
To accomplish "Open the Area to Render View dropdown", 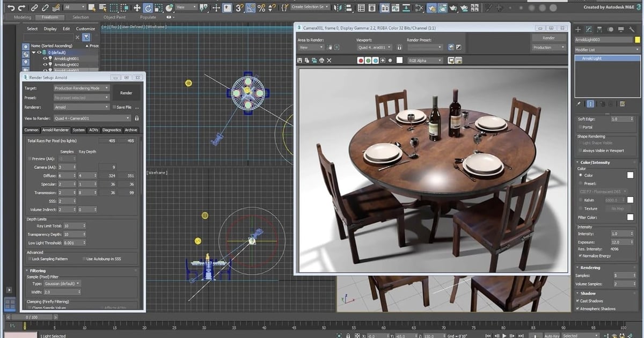I will 310,47.
